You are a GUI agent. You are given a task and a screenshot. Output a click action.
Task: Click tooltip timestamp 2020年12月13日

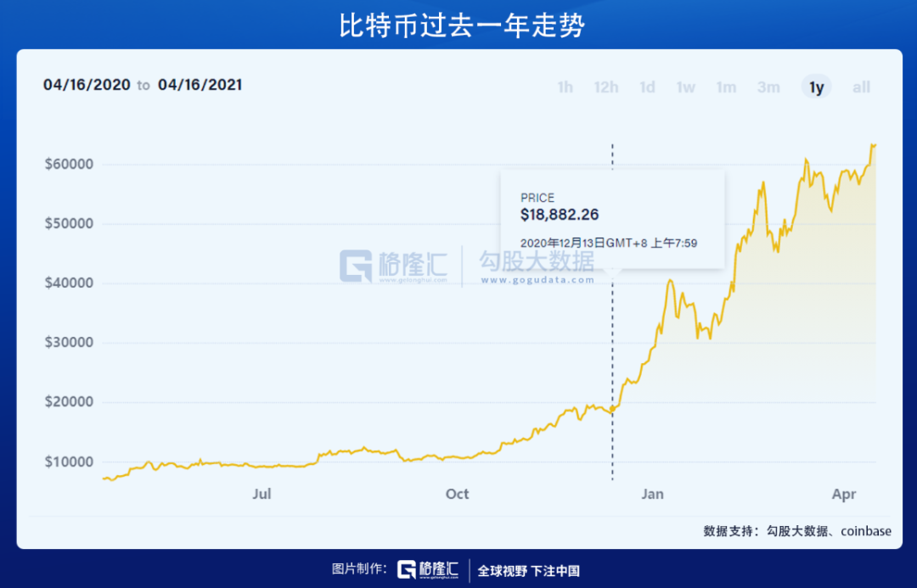click(609, 244)
